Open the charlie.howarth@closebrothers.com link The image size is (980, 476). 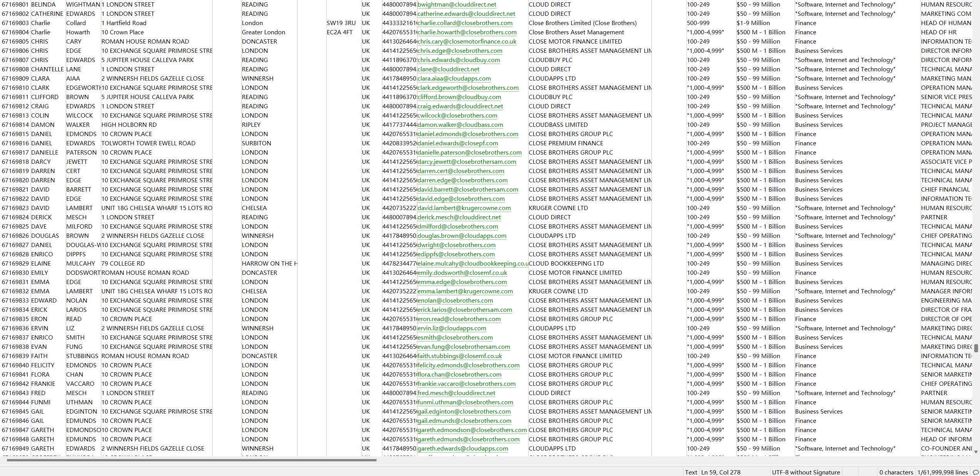click(x=467, y=32)
